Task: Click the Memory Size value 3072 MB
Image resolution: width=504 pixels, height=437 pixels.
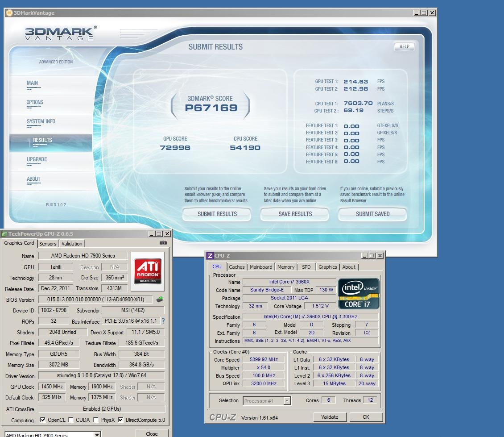Action: pyautogui.click(x=58, y=365)
